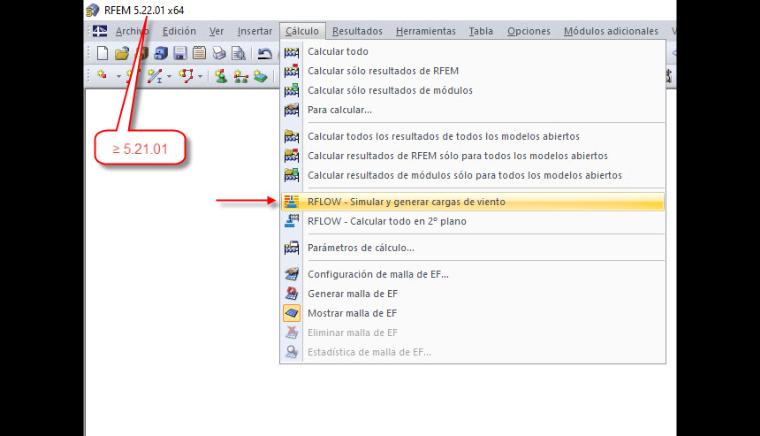
Task: Select Para calcular... entry
Action: [473, 110]
